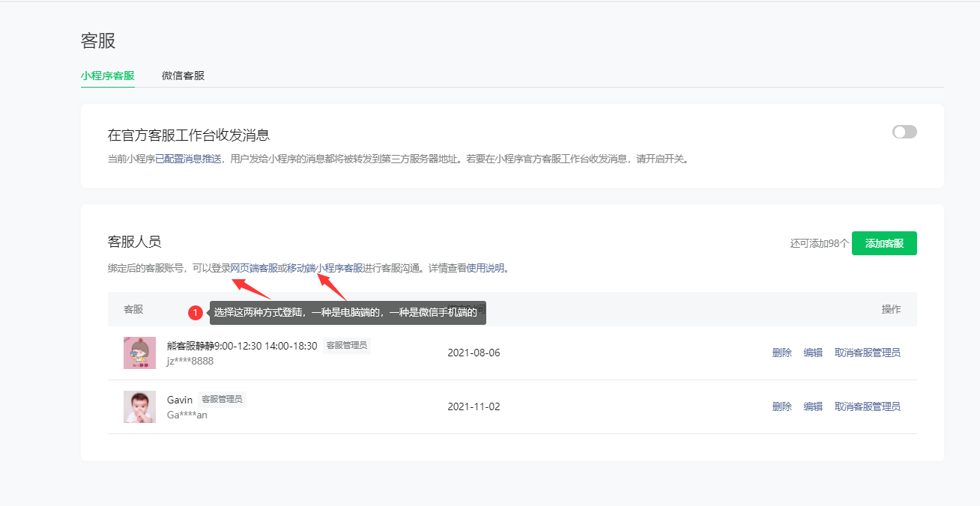The height and width of the screenshot is (506, 980).
Task: Delete the Gavin customer service account
Action: point(781,406)
